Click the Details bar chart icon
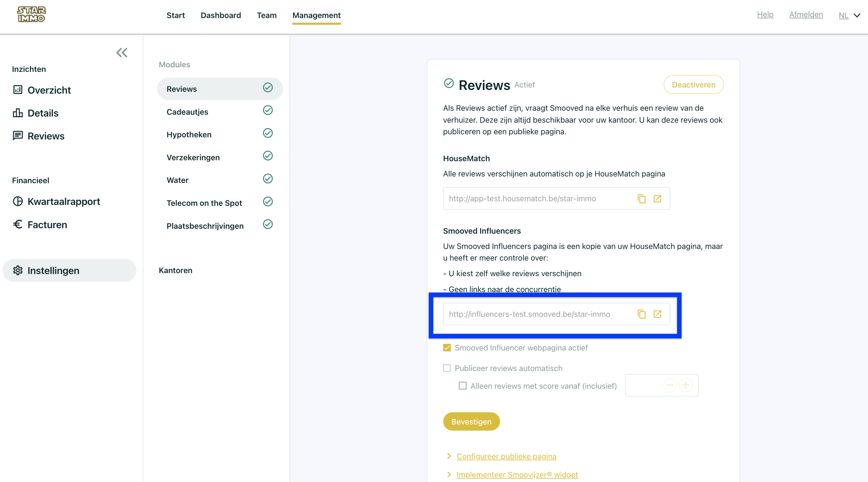Screen dimensions: 868x482 coord(17,113)
